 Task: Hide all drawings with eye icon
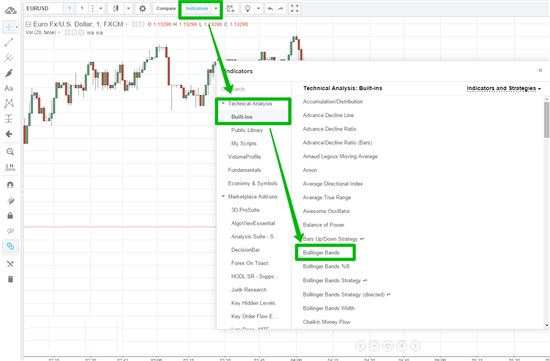[10, 231]
